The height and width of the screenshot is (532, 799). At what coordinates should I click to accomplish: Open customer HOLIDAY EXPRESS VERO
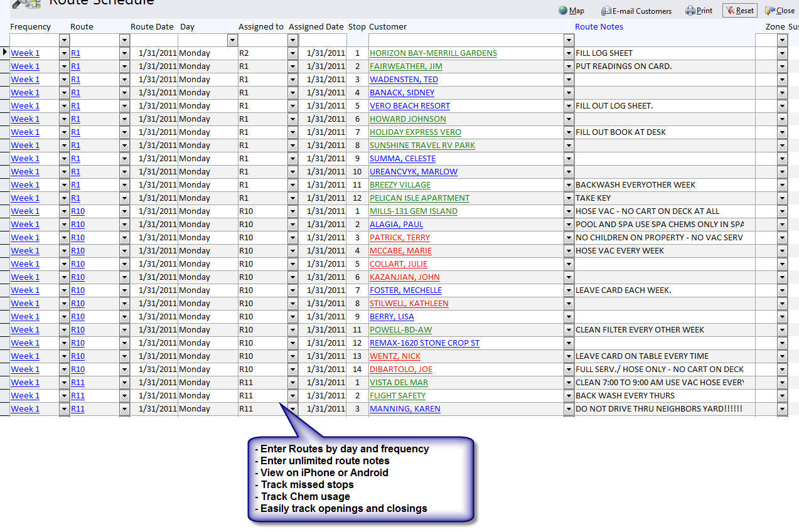tap(416, 132)
